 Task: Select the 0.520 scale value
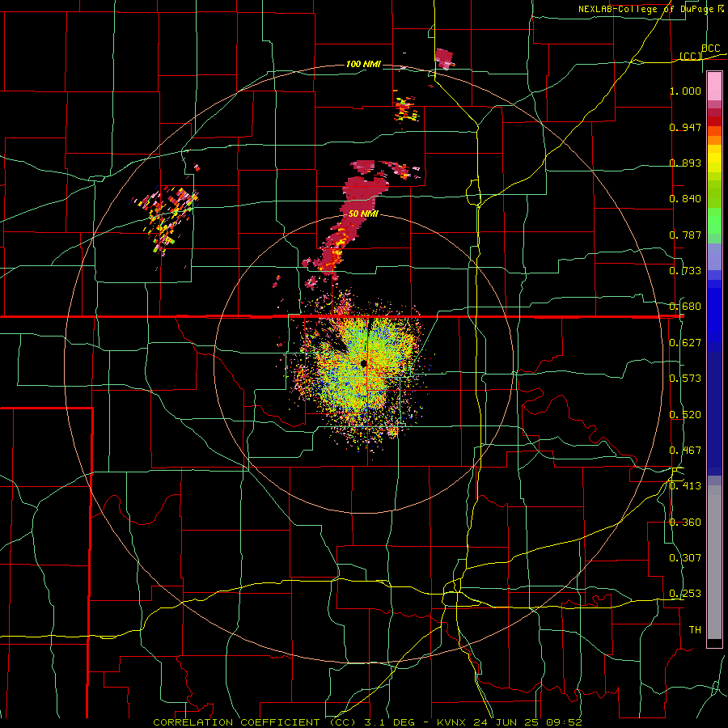tap(685, 415)
